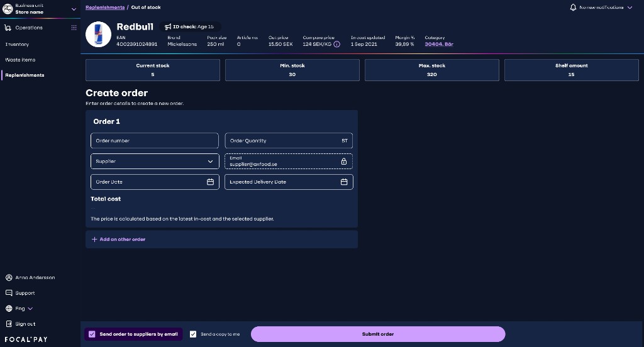Click the compare price info icon
Screen dimensions: 644x347
pos(337,45)
